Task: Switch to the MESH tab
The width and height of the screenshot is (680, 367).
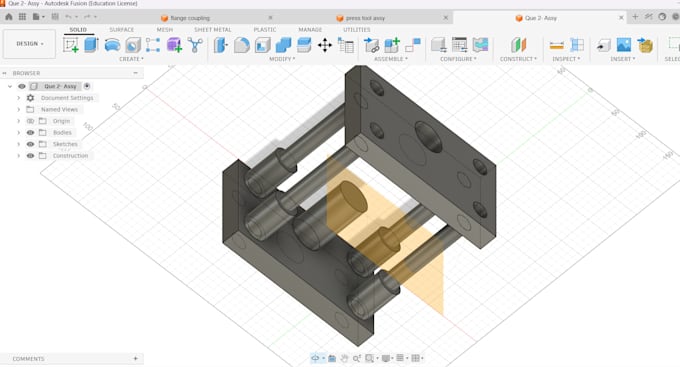Action: (x=165, y=29)
